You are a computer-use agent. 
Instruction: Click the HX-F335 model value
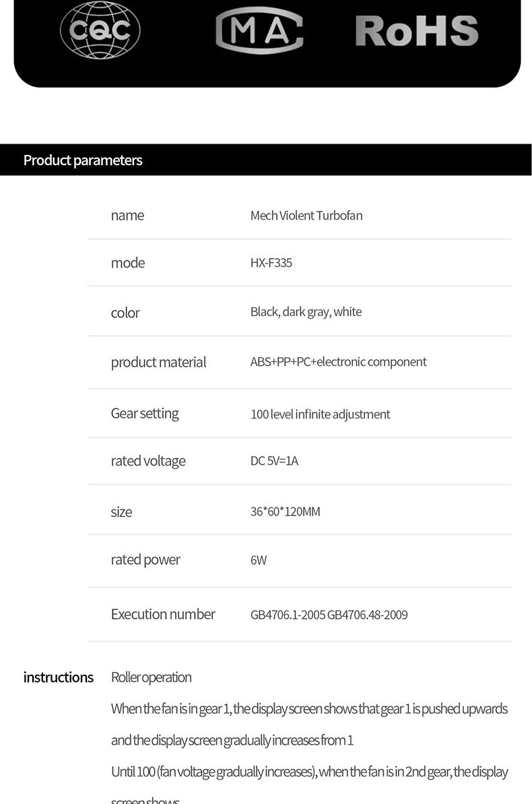pyautogui.click(x=271, y=263)
